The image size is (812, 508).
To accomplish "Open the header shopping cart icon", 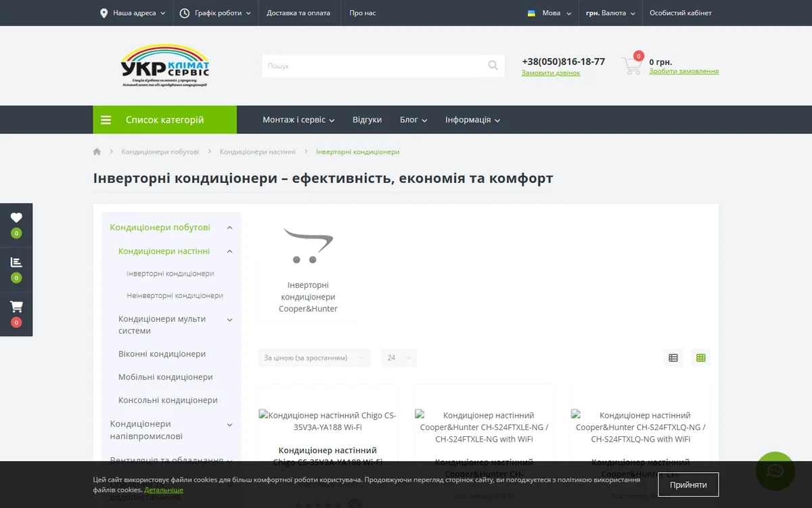I will coord(632,66).
